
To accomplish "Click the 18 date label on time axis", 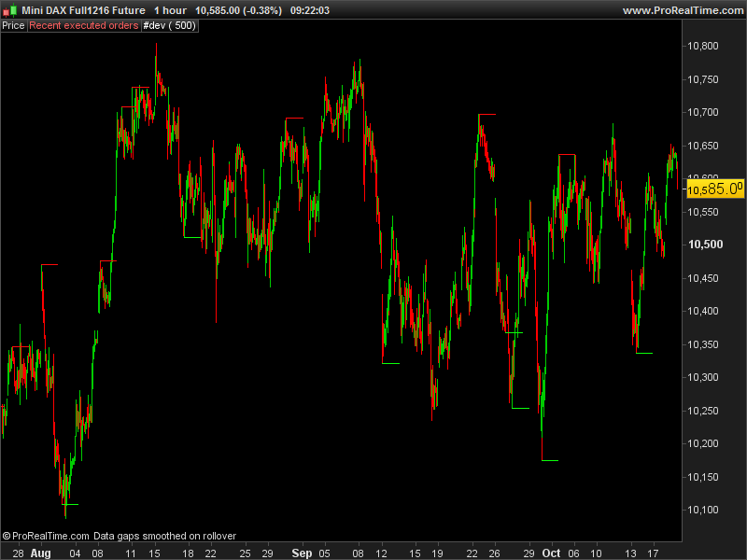I will coord(189,553).
